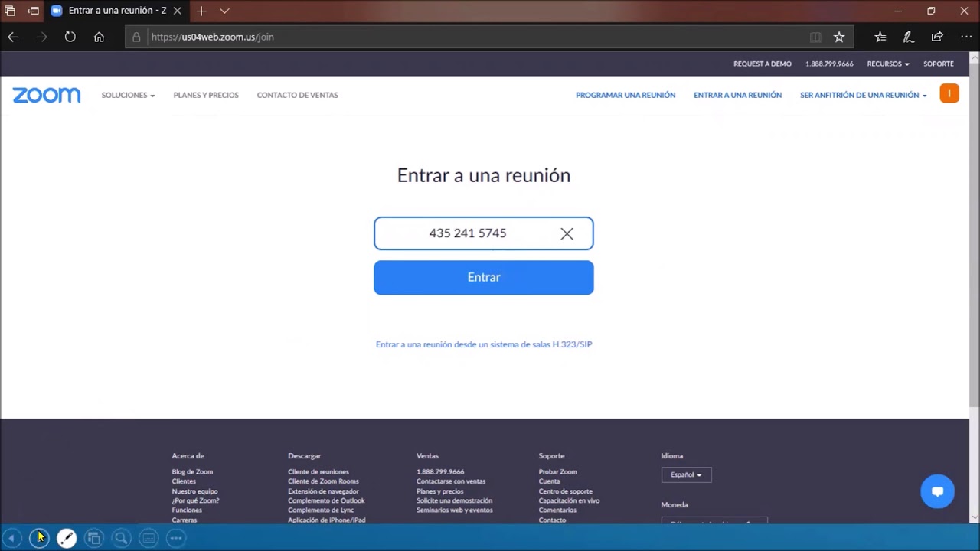Click the H.323/SIP room system link
The width and height of the screenshot is (980, 551).
(x=484, y=344)
